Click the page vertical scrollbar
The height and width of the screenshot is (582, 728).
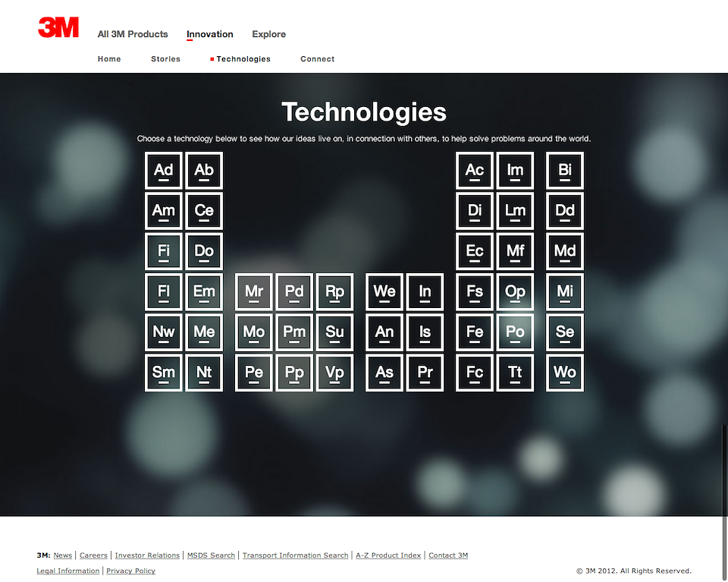pos(724,502)
